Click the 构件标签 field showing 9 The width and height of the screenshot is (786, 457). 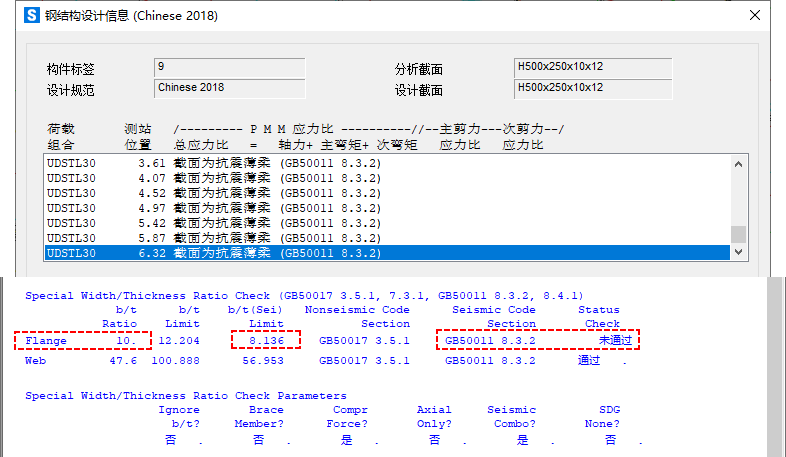tap(227, 68)
